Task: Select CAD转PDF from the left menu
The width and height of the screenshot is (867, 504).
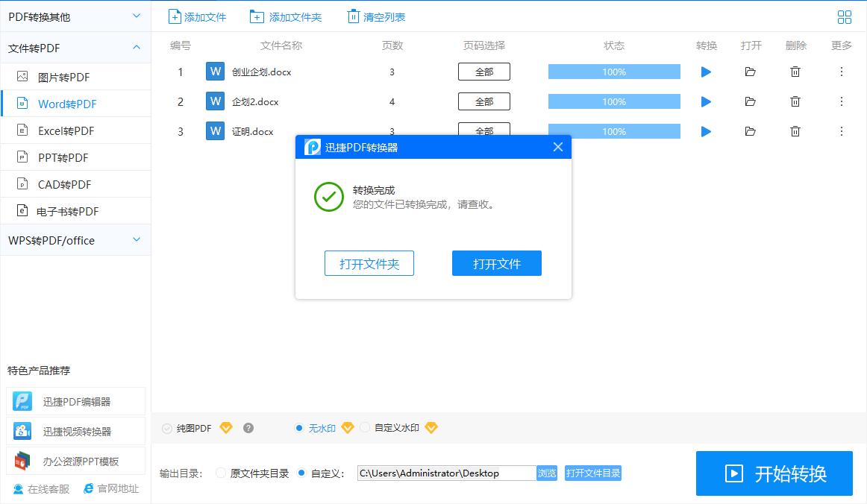Action: [60, 183]
